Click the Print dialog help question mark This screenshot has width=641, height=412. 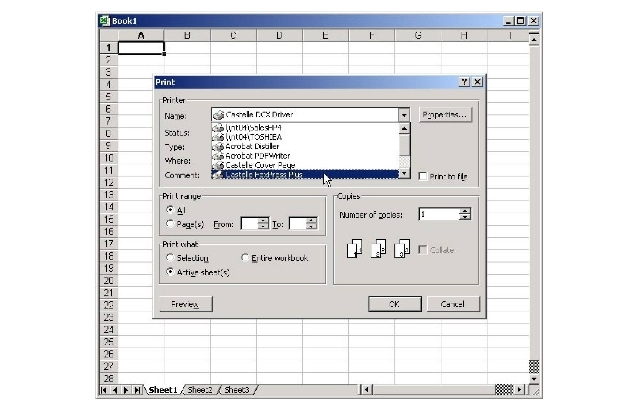(465, 82)
